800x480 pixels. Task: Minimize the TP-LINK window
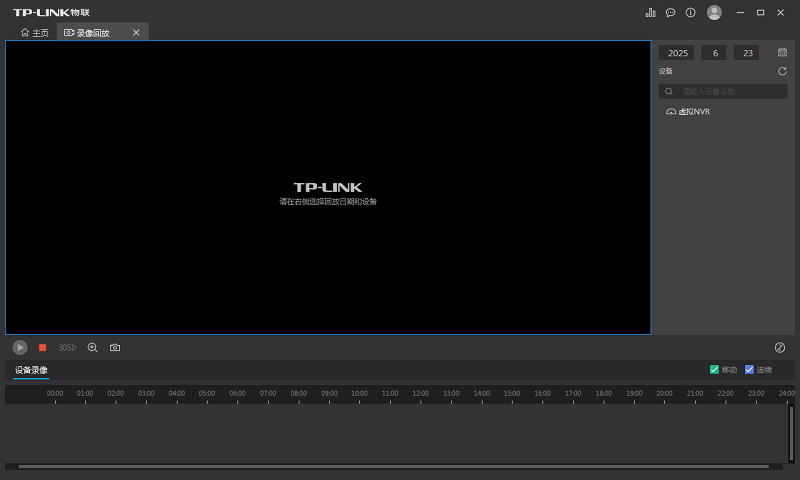point(740,13)
